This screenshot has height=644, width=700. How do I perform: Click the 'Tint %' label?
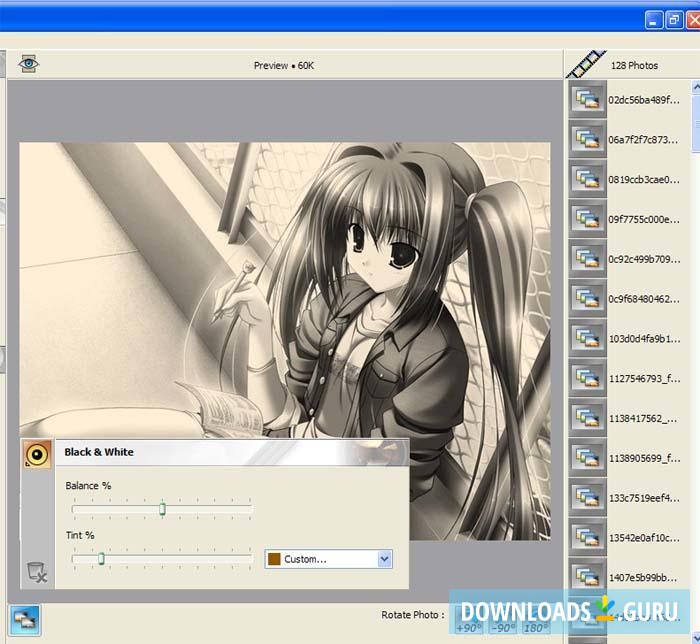click(x=80, y=535)
